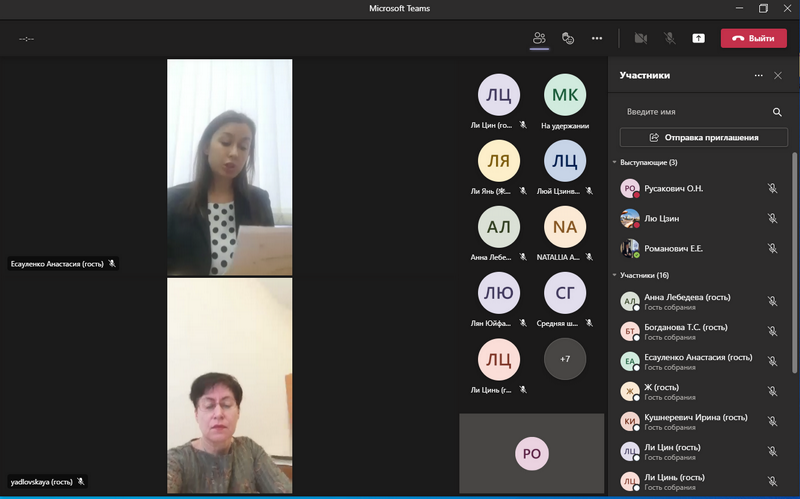
Task: Close the Участники panel
Action: pos(778,76)
